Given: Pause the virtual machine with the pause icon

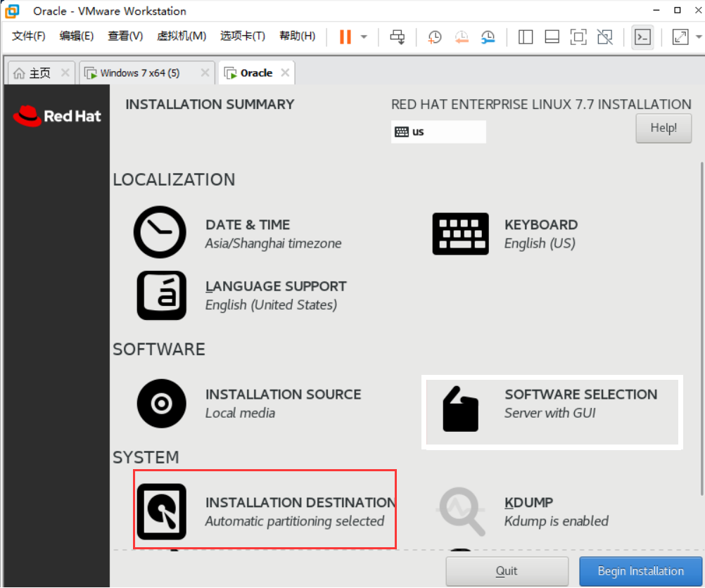Looking at the screenshot, I should [345, 37].
